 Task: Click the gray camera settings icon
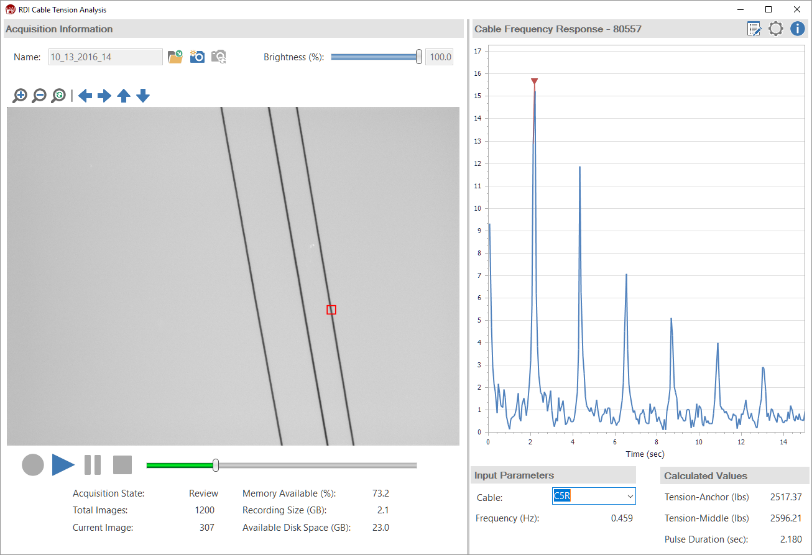219,56
